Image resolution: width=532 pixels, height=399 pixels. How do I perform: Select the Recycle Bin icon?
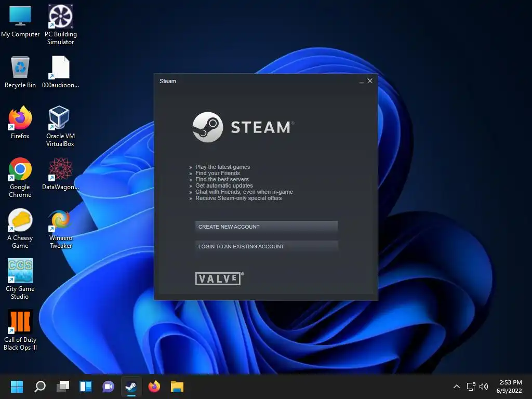tap(20, 72)
